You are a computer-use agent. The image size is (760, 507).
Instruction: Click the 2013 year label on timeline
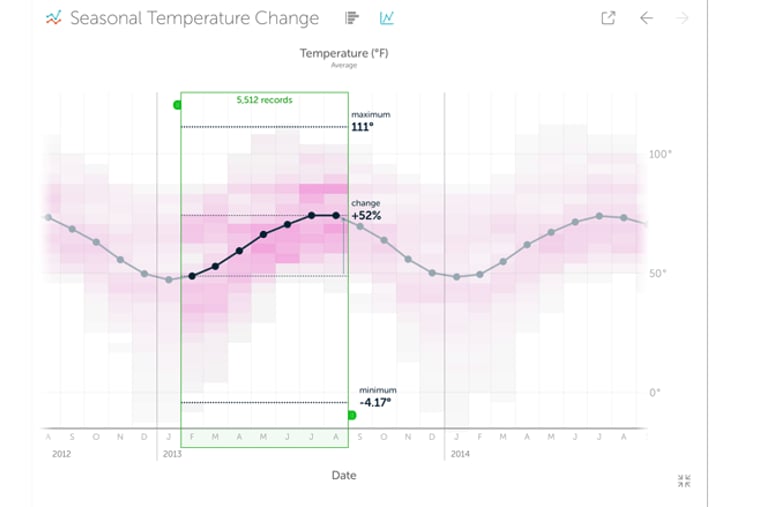(x=172, y=453)
